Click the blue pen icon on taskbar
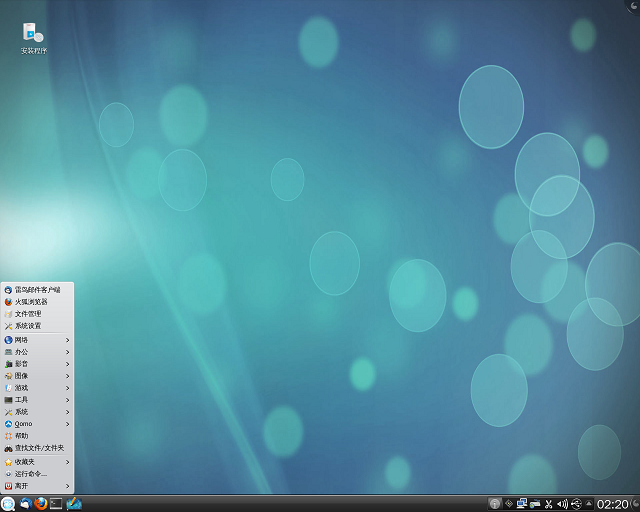 tap(74, 504)
